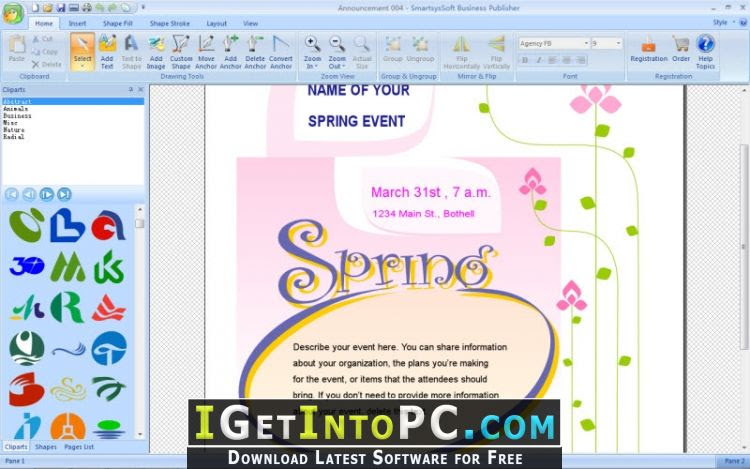Screen dimensions: 750x469
Task: Select the Move Anchor tool
Action: coord(206,51)
